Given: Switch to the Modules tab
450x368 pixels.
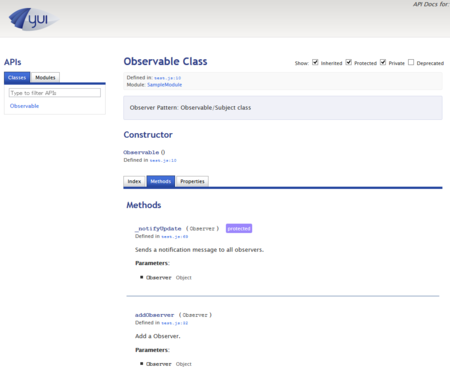Looking at the screenshot, I should (45, 77).
